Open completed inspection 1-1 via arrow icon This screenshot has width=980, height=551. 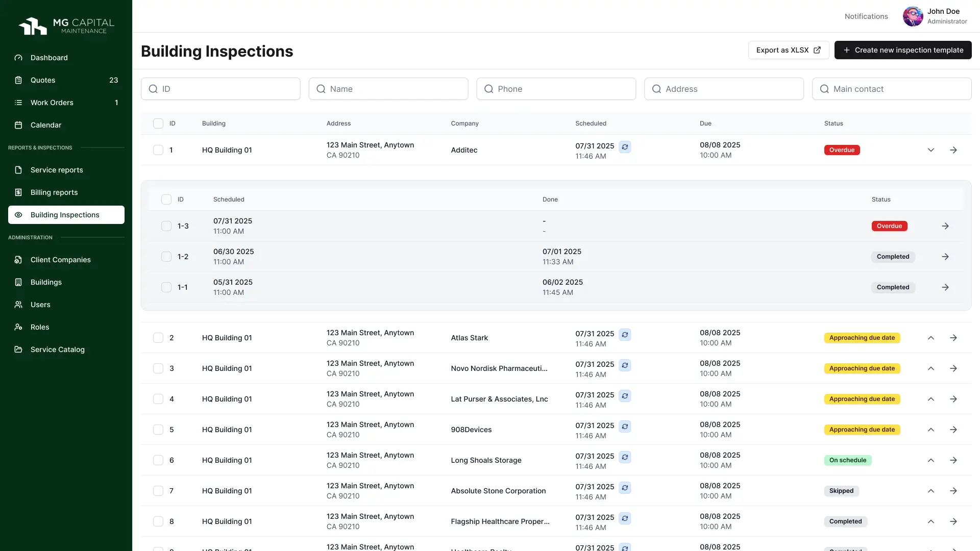tap(945, 287)
